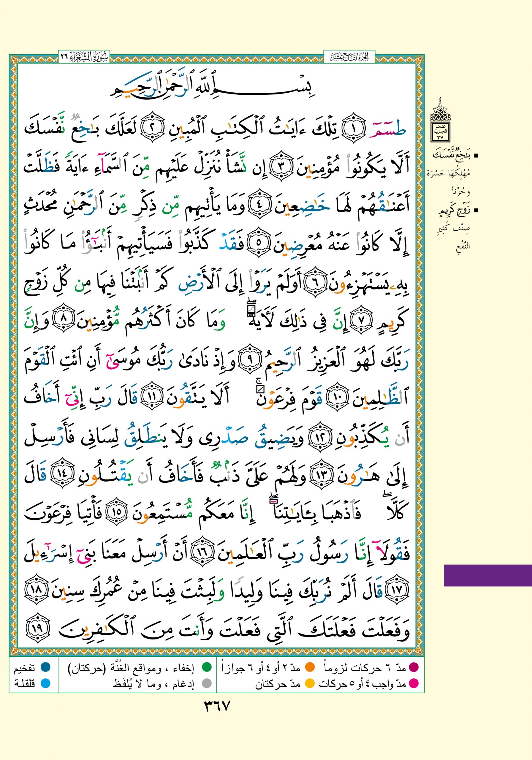Click the green Ikhfaa legend dot
The width and height of the screenshot is (532, 760).
pyautogui.click(x=207, y=667)
